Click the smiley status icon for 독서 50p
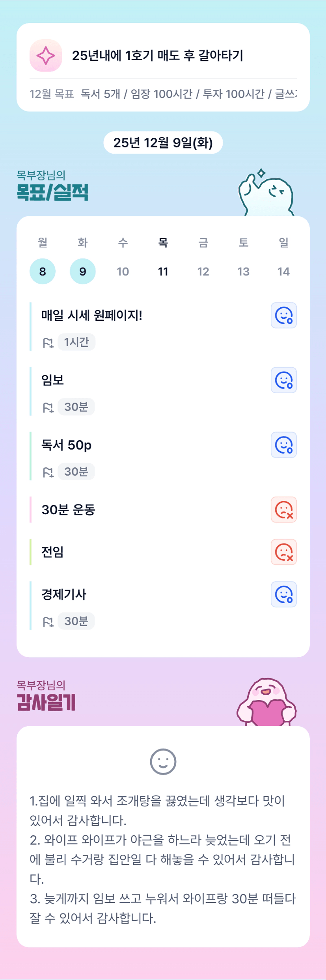326x980 pixels. tap(283, 445)
